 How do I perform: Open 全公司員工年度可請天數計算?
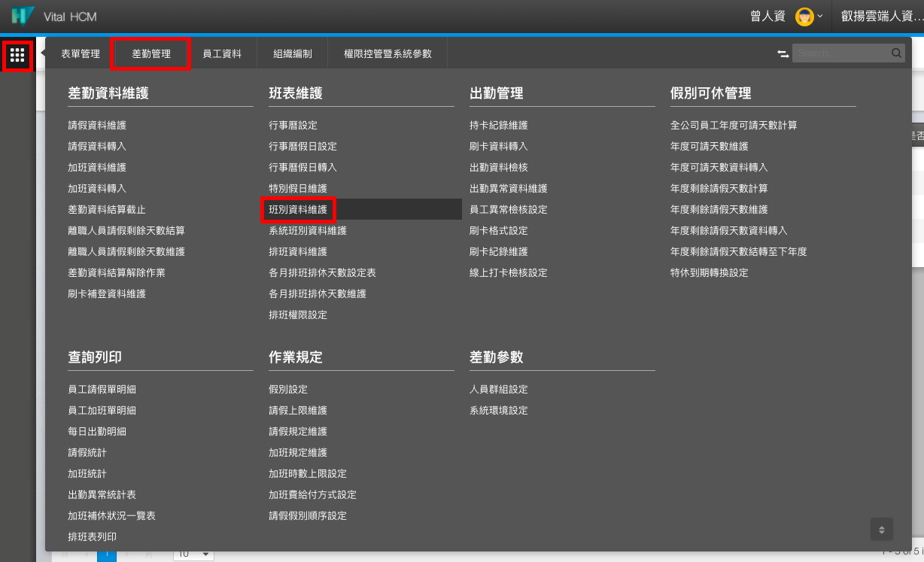coord(734,126)
